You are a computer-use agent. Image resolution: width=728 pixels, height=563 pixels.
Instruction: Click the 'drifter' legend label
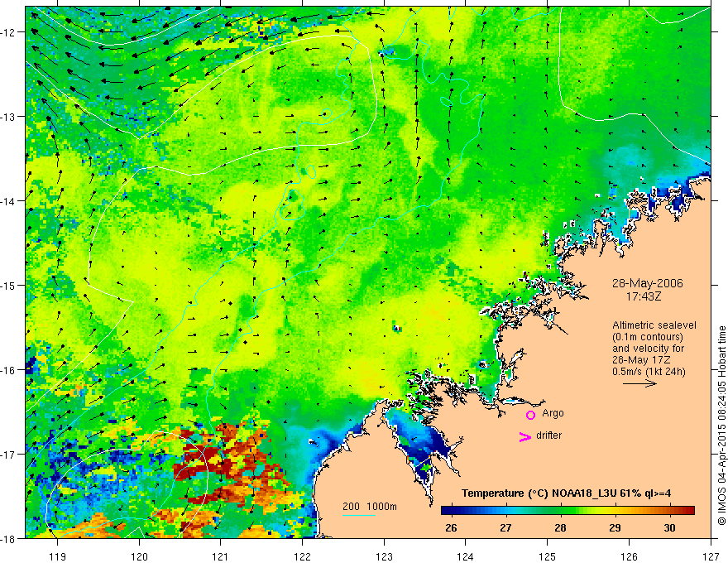click(x=548, y=435)
